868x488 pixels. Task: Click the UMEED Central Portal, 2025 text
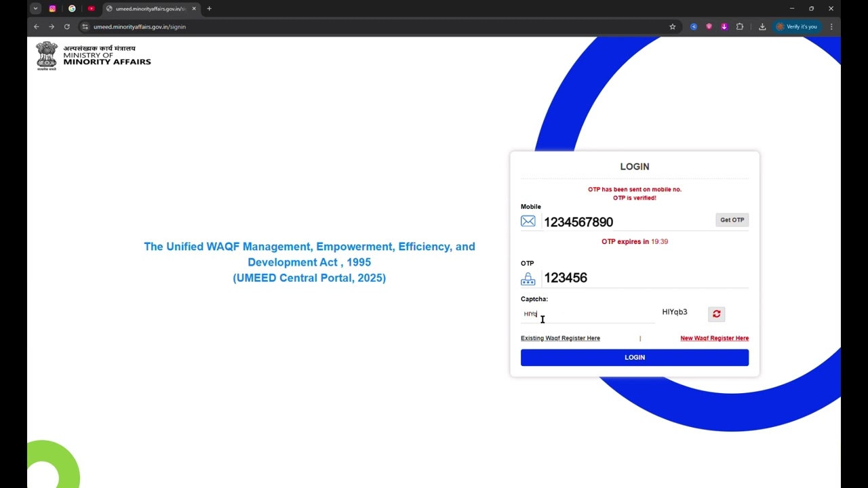(309, 278)
